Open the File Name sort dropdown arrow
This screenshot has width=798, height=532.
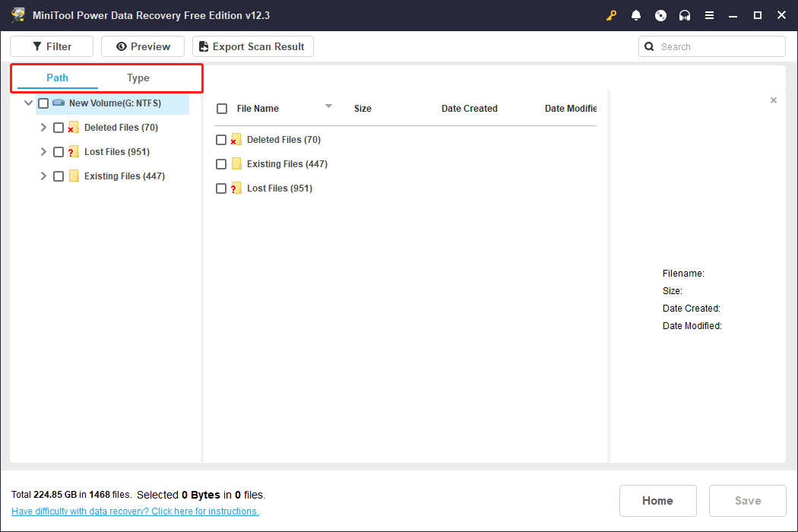pos(328,106)
